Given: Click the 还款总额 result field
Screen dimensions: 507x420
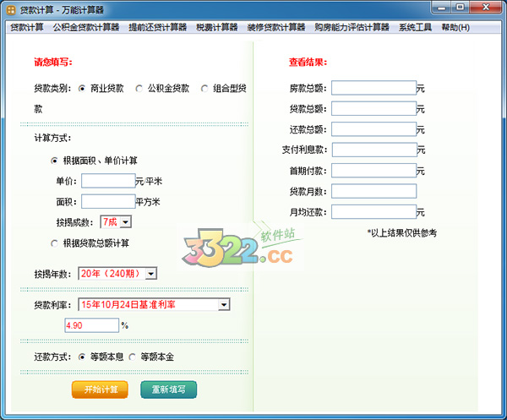Looking at the screenshot, I should tap(373, 129).
